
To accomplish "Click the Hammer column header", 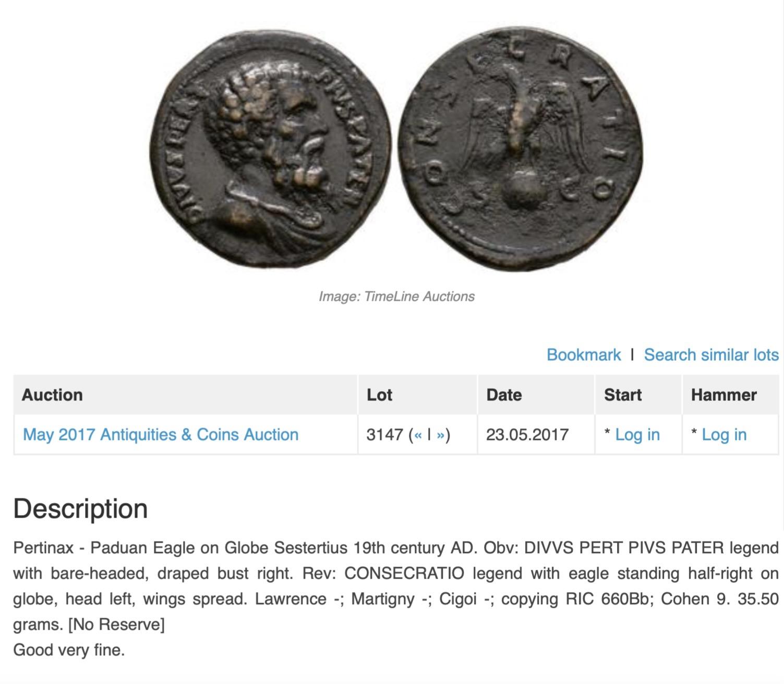I will click(x=723, y=395).
